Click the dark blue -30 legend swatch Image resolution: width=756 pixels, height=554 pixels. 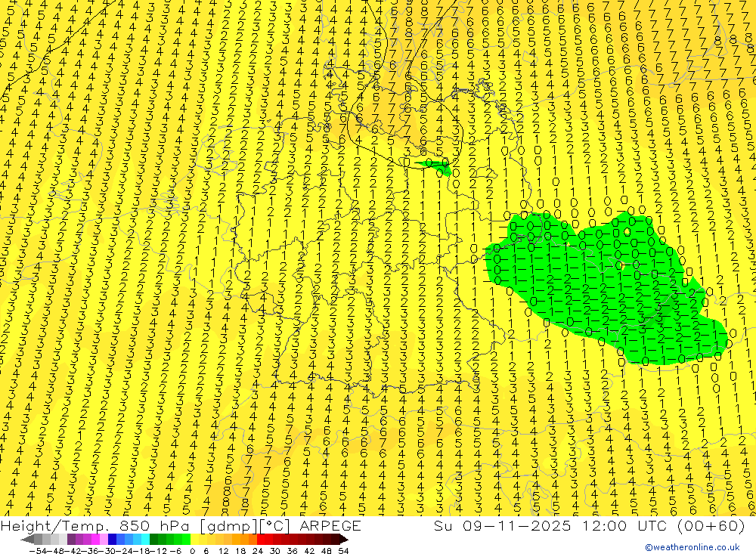112,539
